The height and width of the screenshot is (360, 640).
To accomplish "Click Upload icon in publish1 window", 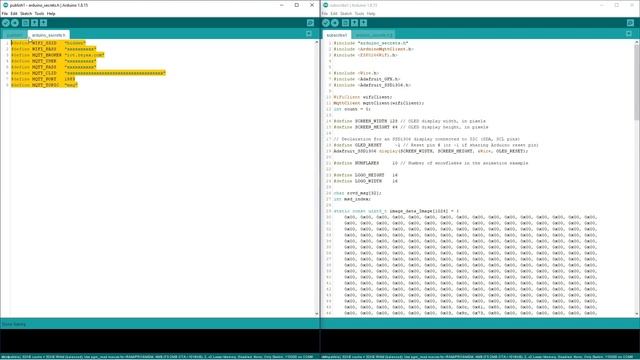I will [x=15, y=23].
